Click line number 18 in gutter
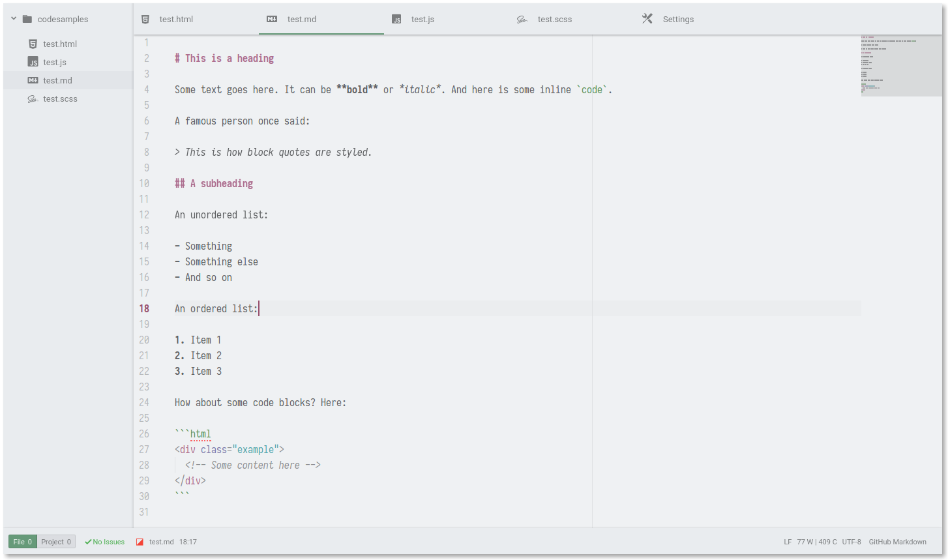 tap(144, 309)
